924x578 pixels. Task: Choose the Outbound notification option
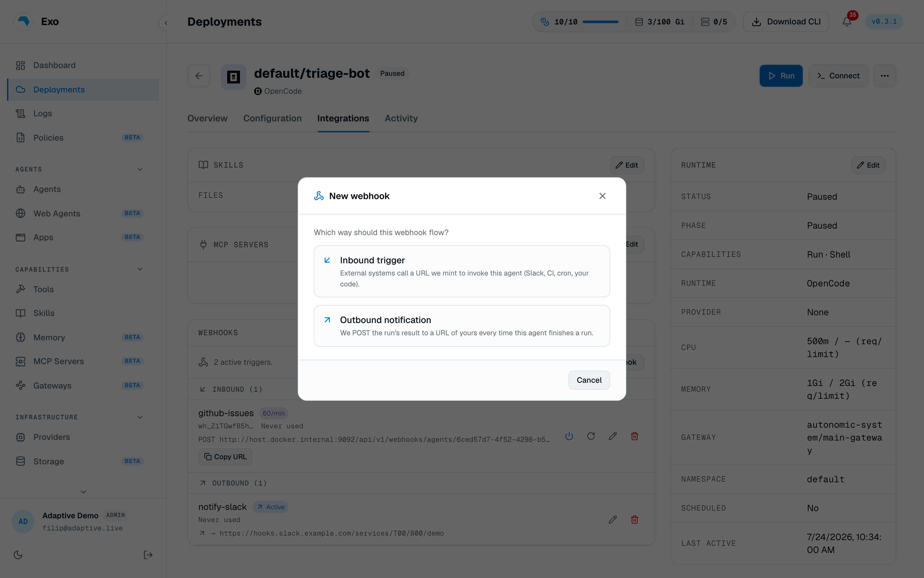(x=462, y=326)
